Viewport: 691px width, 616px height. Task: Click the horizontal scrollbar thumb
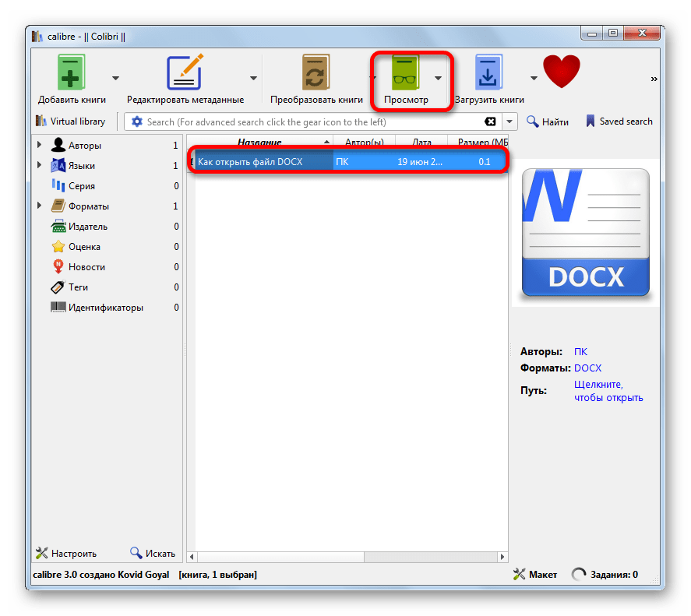280,557
